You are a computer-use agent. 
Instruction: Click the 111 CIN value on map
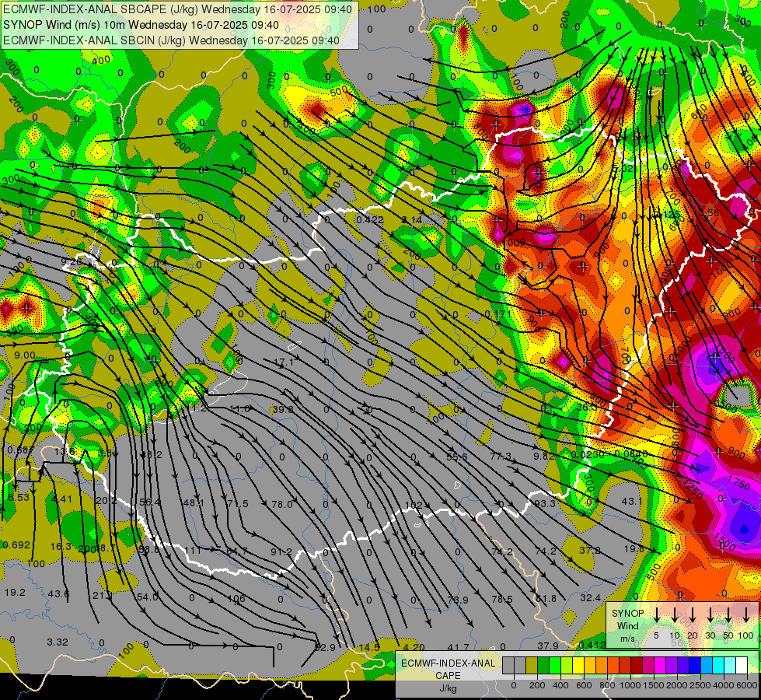[x=193, y=551]
